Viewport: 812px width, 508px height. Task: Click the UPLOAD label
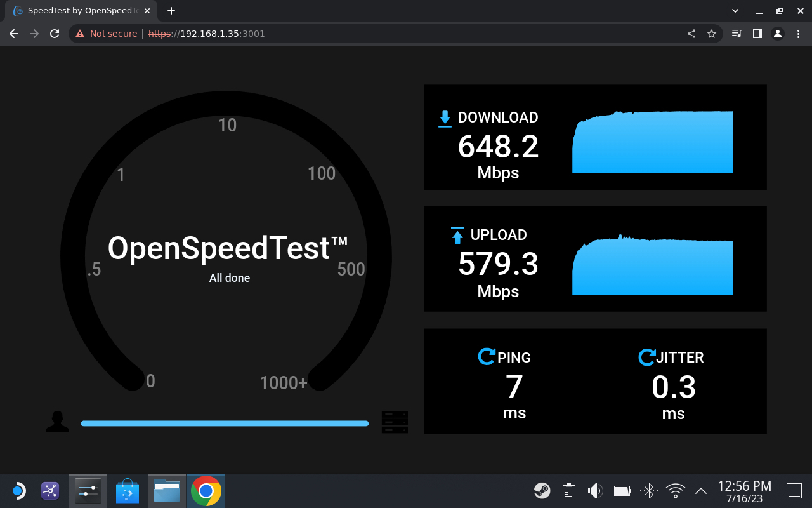click(499, 235)
